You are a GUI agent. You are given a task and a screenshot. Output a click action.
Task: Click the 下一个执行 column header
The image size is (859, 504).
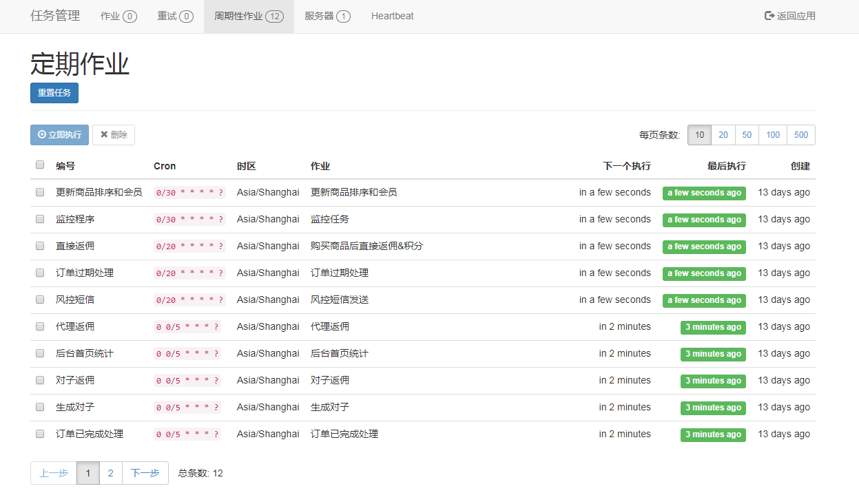tap(627, 166)
